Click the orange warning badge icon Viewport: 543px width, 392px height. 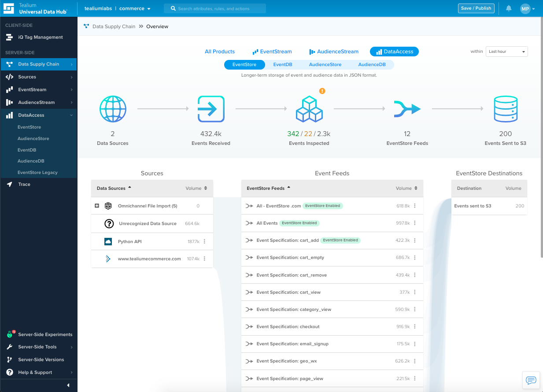322,91
